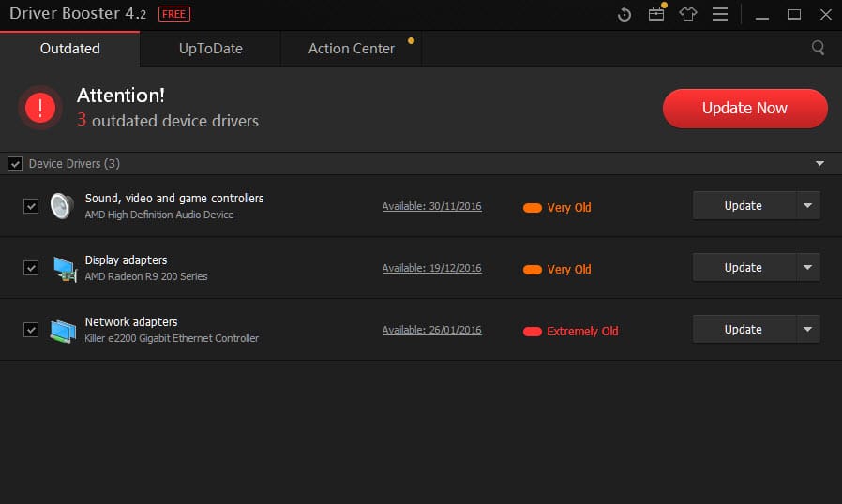Uncheck the AMD High Definition Audio checkbox
Viewport: 842px width, 504px height.
pyautogui.click(x=31, y=206)
